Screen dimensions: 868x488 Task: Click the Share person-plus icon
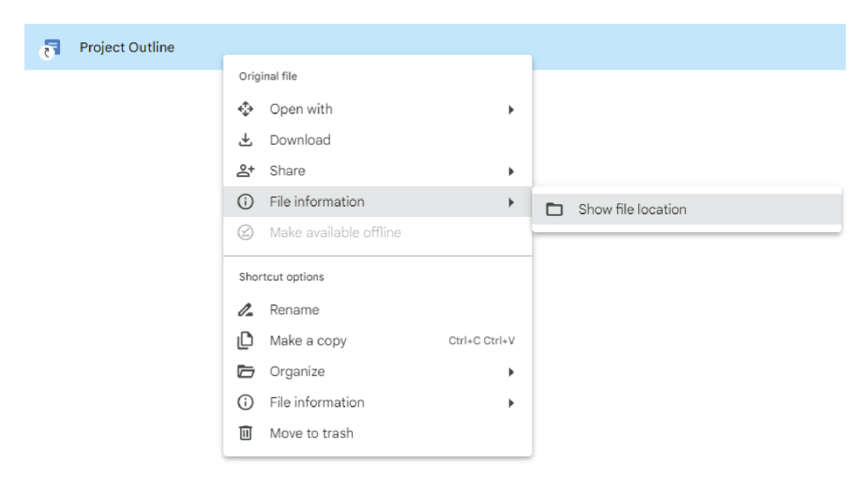[245, 170]
